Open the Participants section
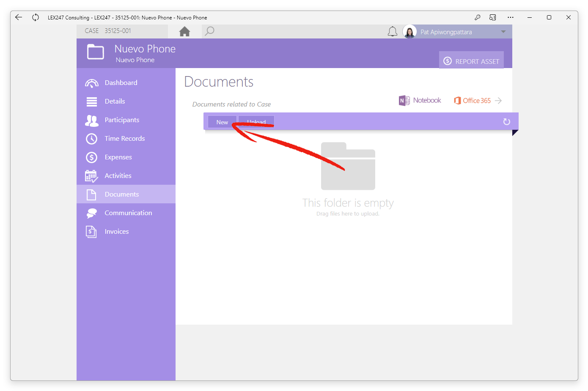 point(126,120)
